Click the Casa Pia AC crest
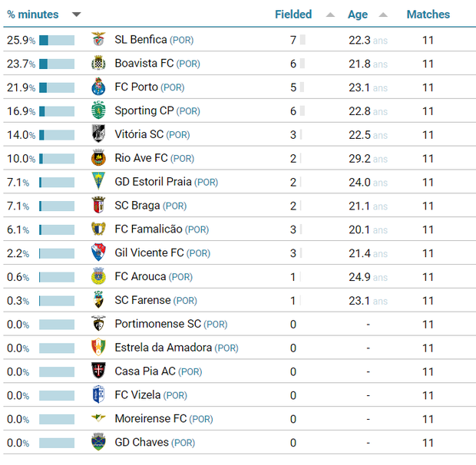The width and height of the screenshot is (476, 465). click(98, 371)
